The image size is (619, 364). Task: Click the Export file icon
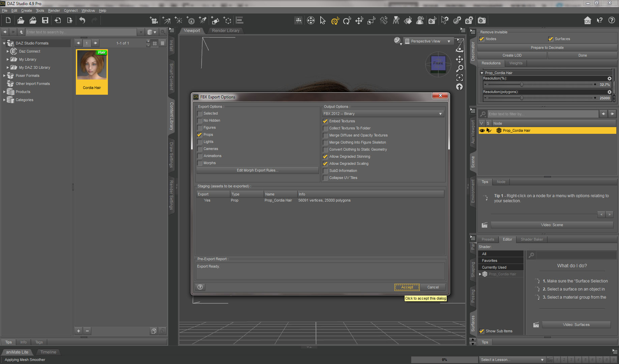click(x=69, y=20)
